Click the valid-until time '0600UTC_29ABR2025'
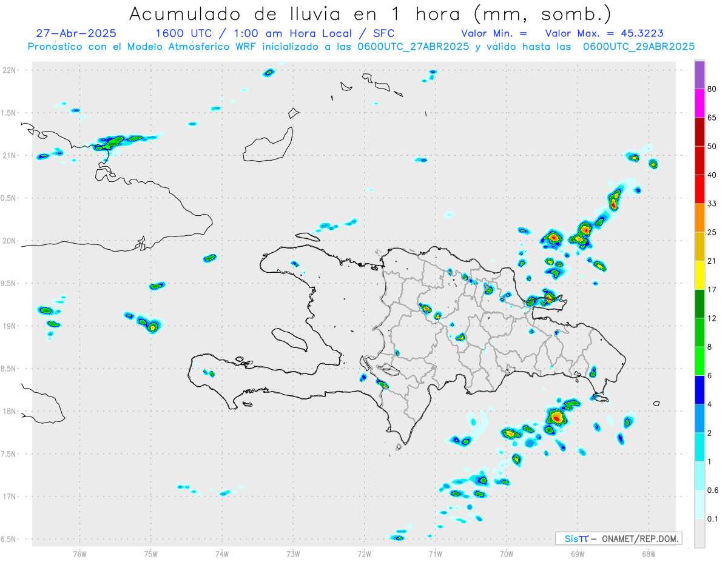Image resolution: width=728 pixels, height=562 pixels. click(x=639, y=47)
